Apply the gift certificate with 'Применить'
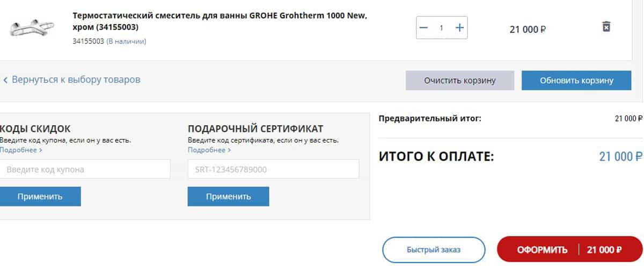The width and height of the screenshot is (644, 266). tap(228, 197)
